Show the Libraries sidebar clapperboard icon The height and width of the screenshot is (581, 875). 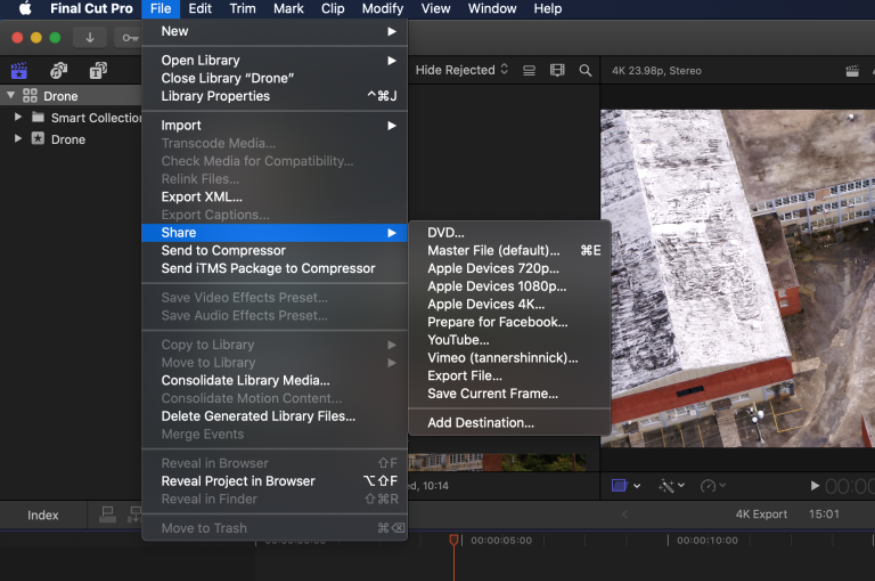(19, 71)
